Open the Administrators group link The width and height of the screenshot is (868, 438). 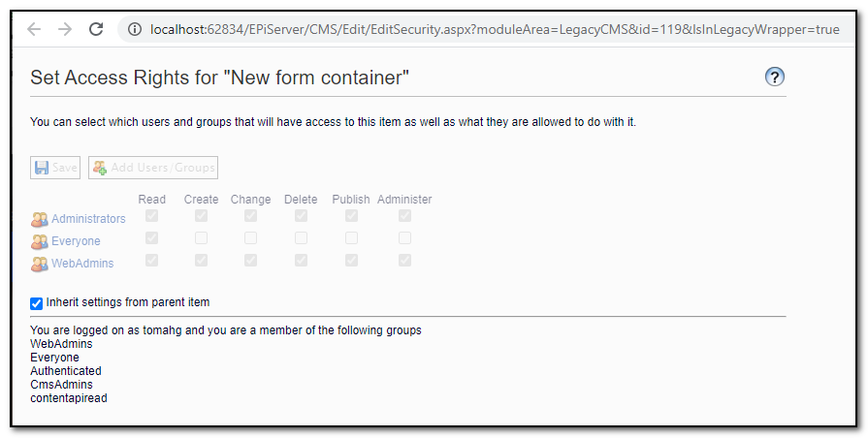88,219
